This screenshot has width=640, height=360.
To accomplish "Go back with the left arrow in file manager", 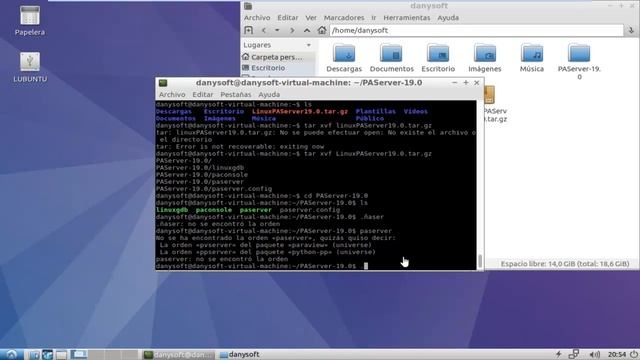I will [264, 31].
